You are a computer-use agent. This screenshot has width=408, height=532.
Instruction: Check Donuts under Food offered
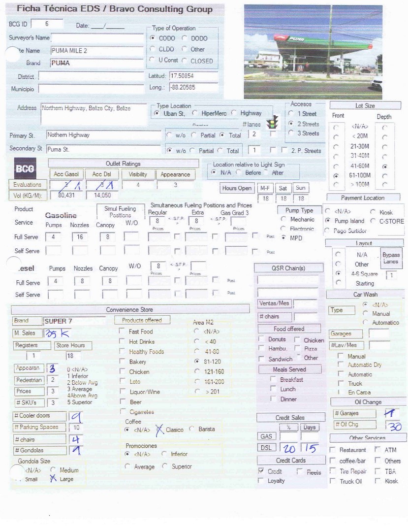[x=261, y=339]
